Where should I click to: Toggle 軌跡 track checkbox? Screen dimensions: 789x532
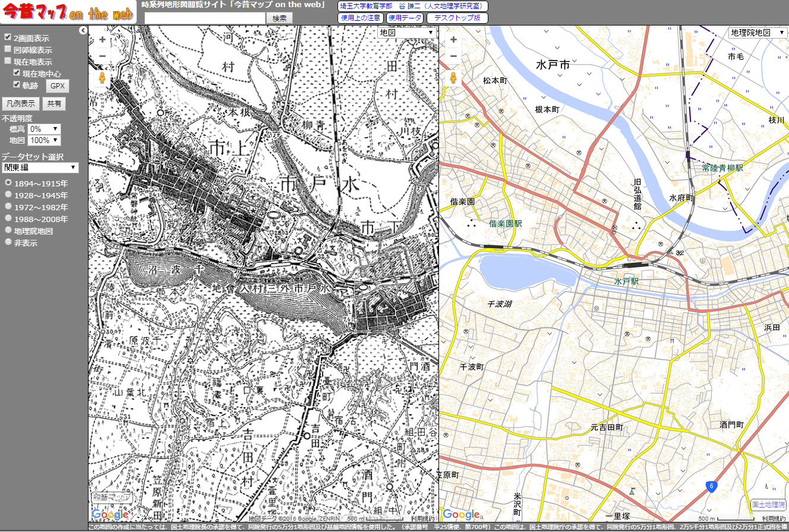pos(17,84)
